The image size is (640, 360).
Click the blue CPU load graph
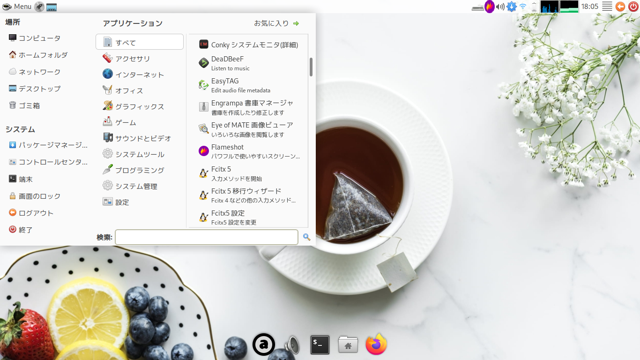coord(549,7)
